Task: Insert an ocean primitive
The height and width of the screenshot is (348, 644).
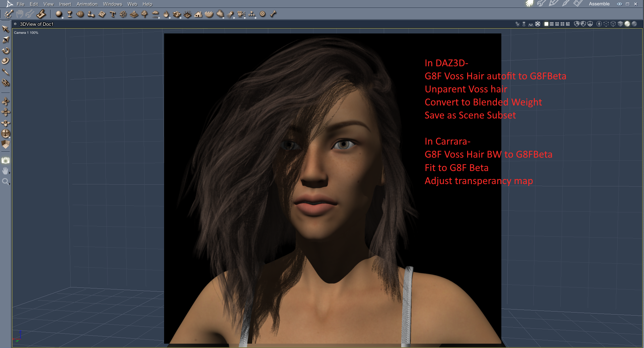Action: pos(209,14)
